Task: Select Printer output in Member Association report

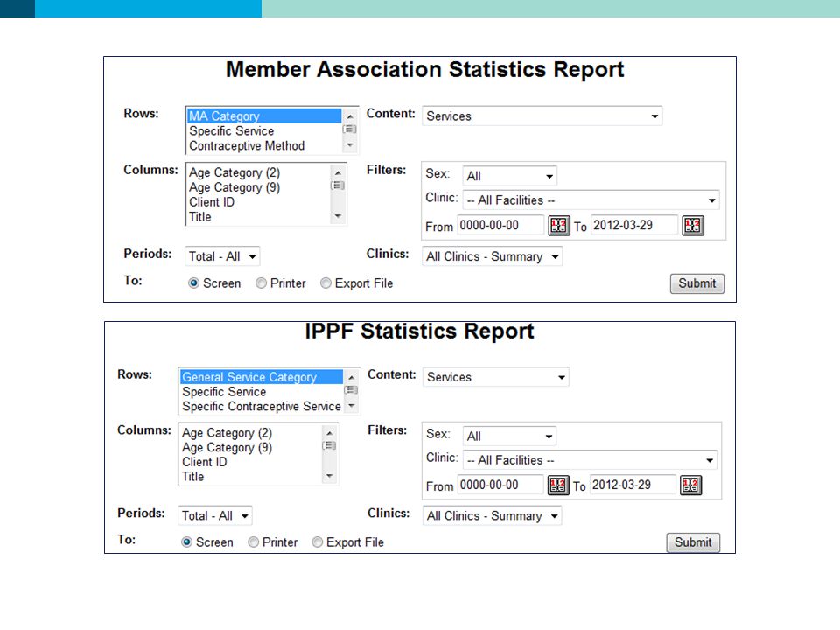Action: 261,283
